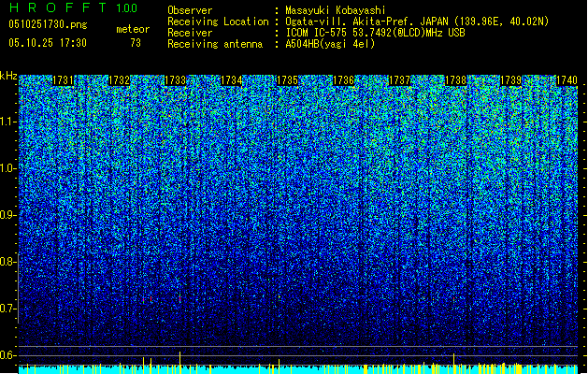Click the 'Observer' field label

tap(190, 10)
